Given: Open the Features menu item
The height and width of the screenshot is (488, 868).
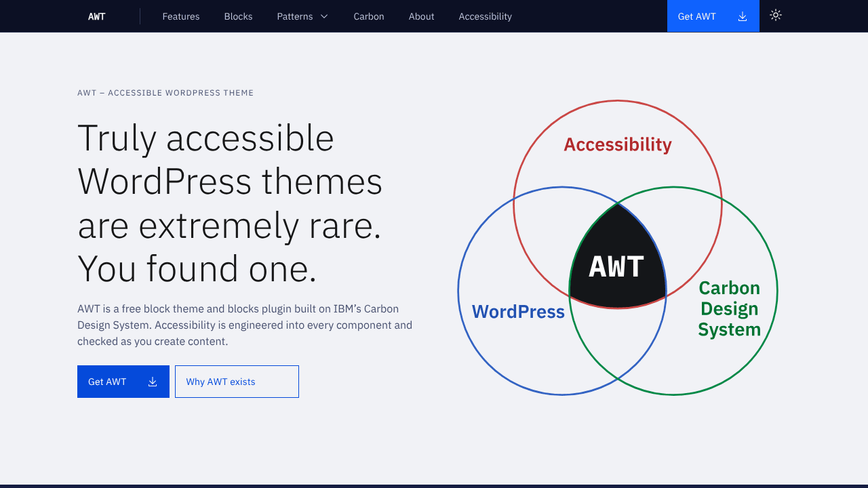Looking at the screenshot, I should pyautogui.click(x=181, y=16).
